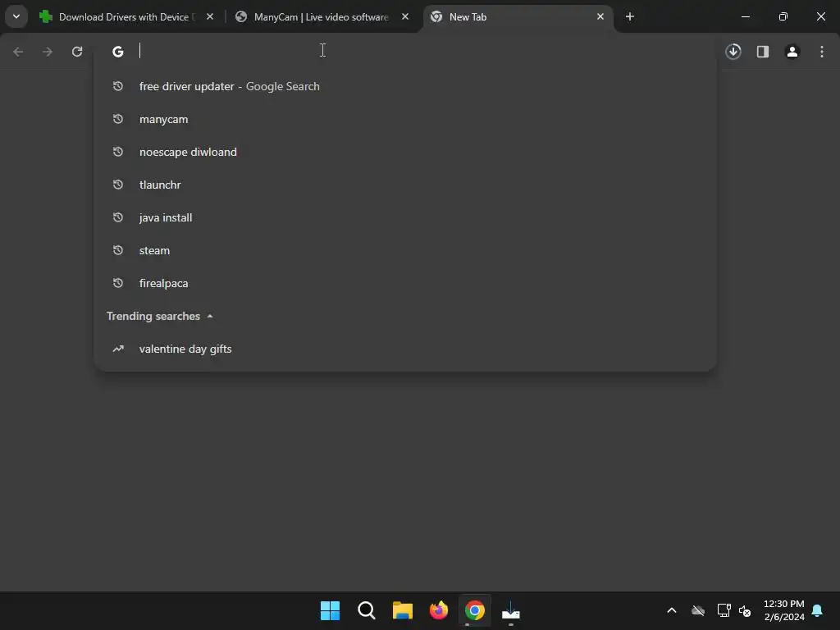Launch Firefox from the taskbar

click(x=439, y=610)
